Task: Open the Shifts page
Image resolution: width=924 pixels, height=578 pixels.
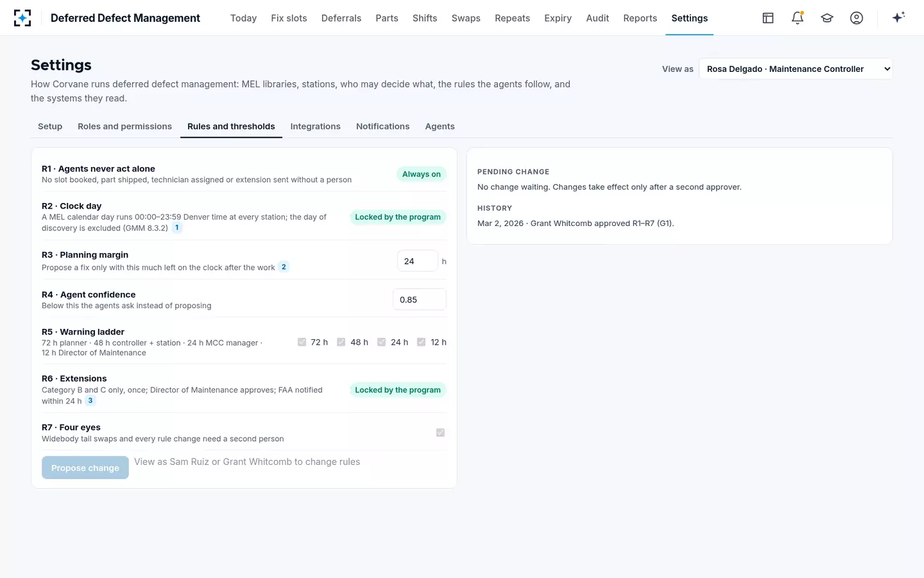Action: (x=425, y=18)
